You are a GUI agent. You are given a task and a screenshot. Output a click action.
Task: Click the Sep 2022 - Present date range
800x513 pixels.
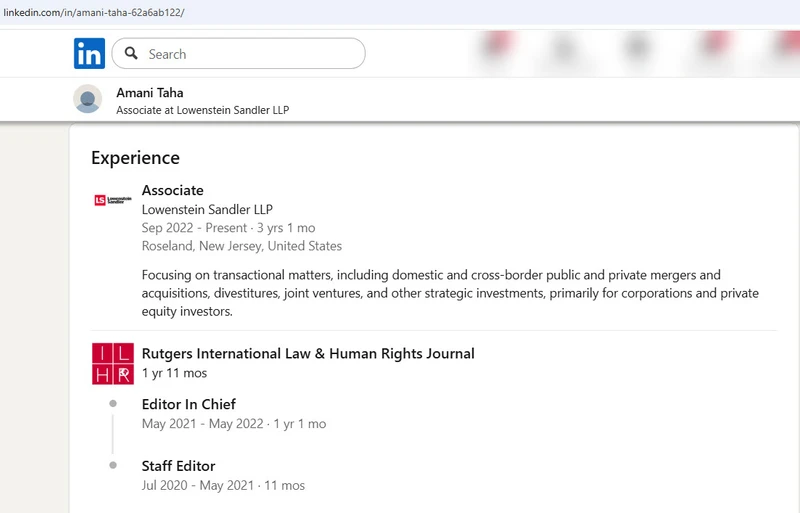click(x=228, y=228)
